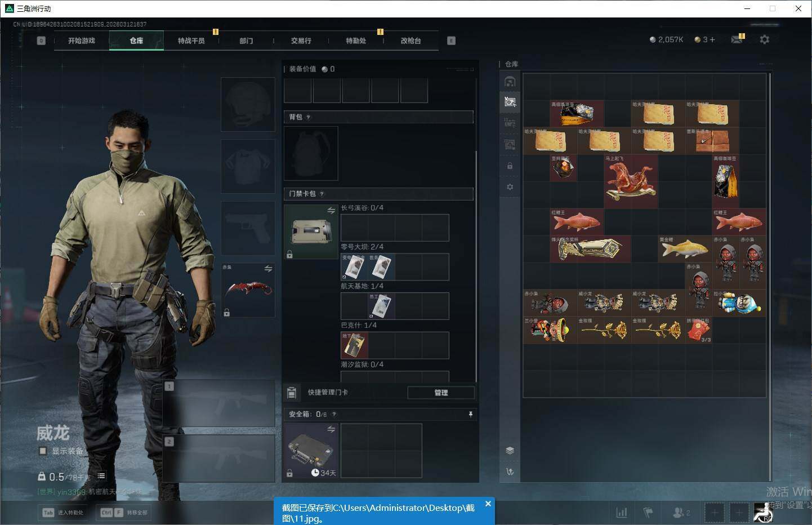Image resolution: width=812 pixels, height=525 pixels.
Task: Select the red karambit knife in melee slot
Action: (248, 290)
